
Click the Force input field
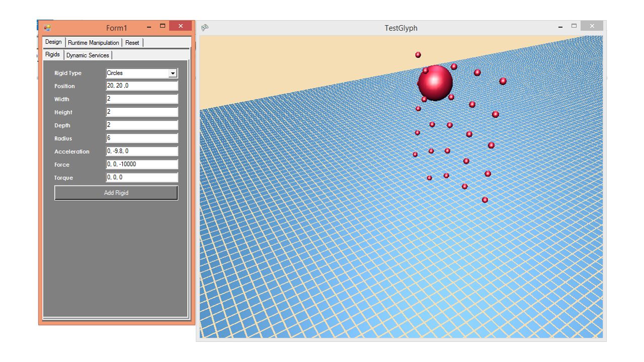[x=141, y=164]
